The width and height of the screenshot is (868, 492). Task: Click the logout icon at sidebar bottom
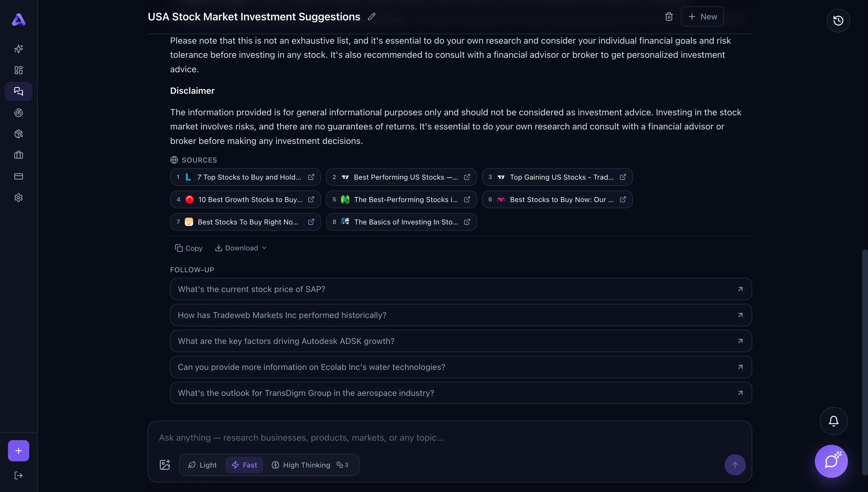pos(19,476)
